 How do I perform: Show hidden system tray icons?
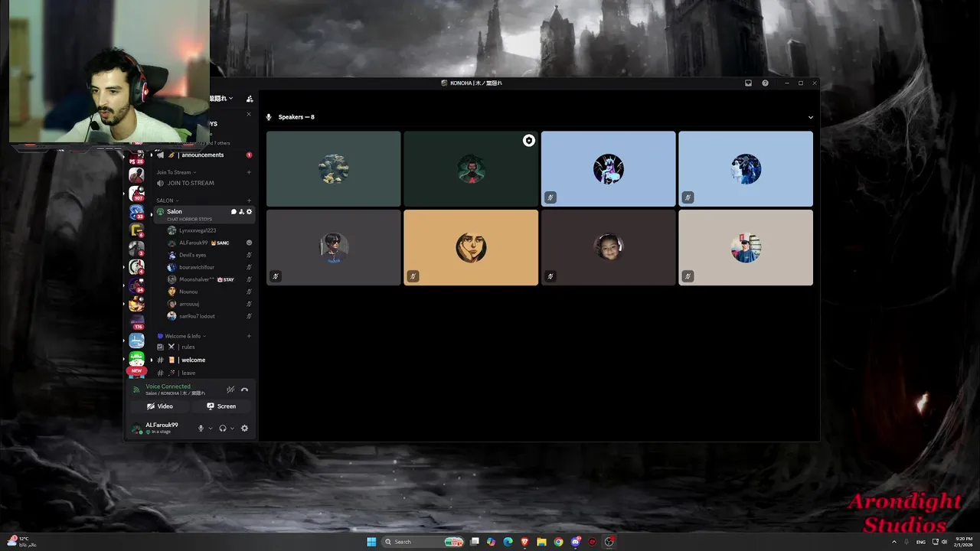click(893, 542)
